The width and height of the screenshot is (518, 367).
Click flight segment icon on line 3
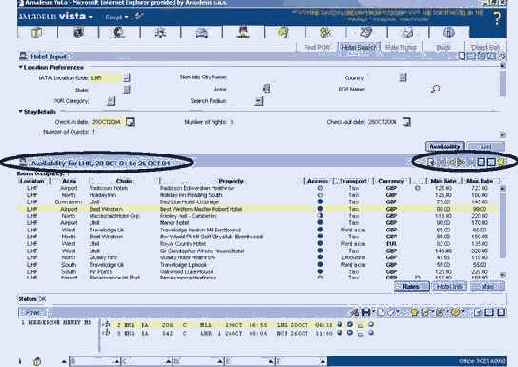coord(107,332)
